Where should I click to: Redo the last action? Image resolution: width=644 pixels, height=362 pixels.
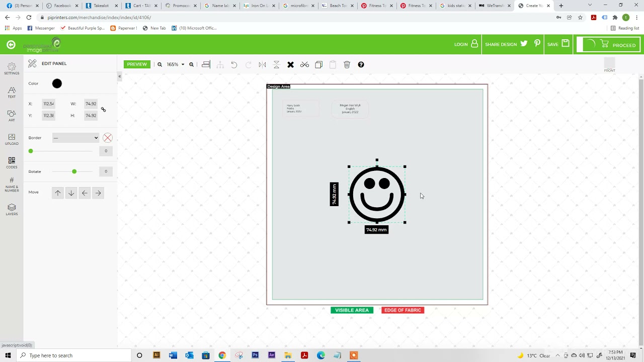(248, 64)
